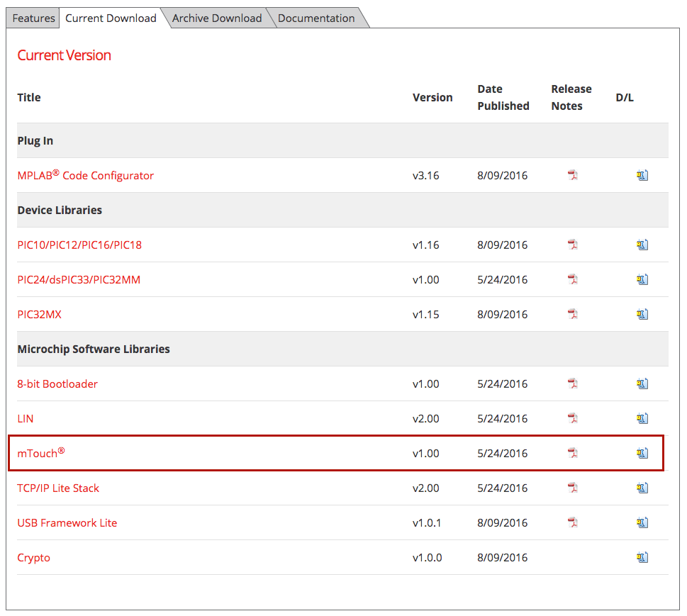Open LIN library release notes PDF
The width and height of the screenshot is (687, 616).
573,419
